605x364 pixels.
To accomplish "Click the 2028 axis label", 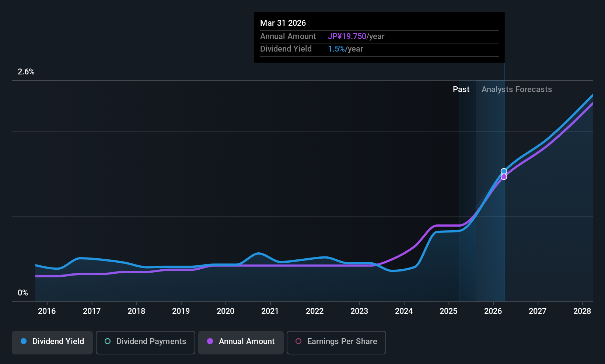I will (582, 311).
